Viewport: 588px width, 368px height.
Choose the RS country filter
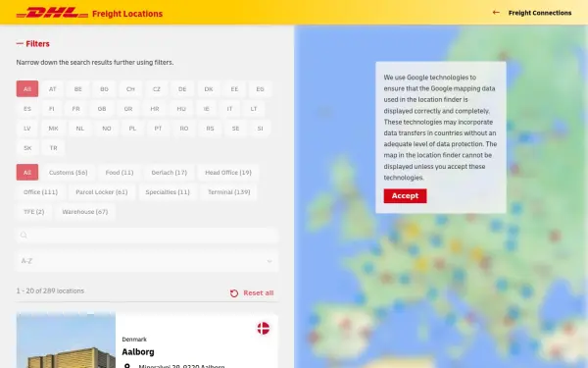click(210, 129)
